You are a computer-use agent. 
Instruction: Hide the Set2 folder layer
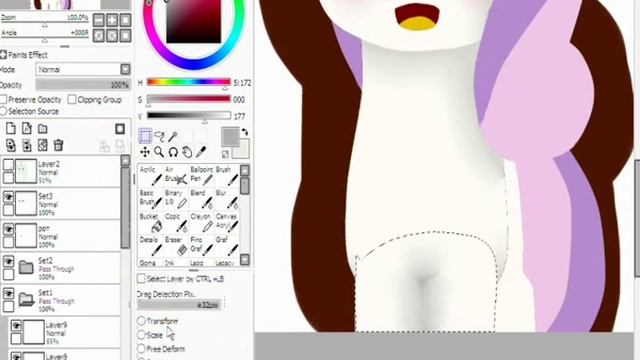pos(8,262)
